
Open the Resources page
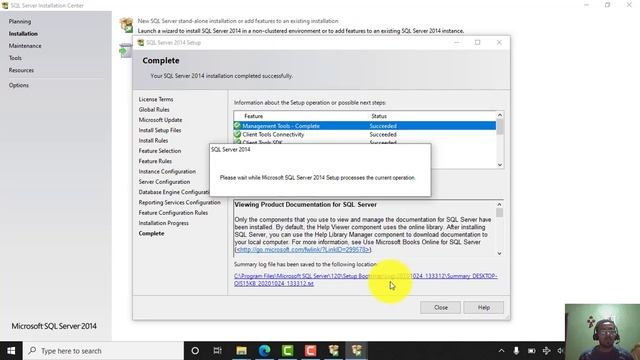point(21,70)
